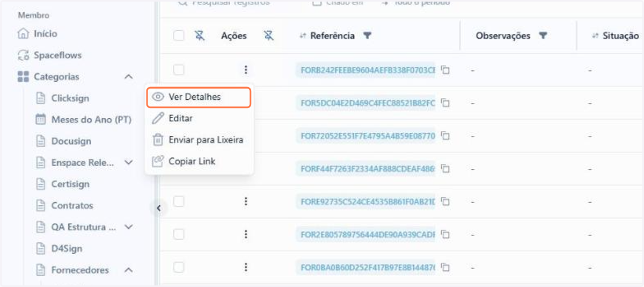The image size is (644, 287).
Task: Click the Docusign document icon
Action: (x=40, y=141)
